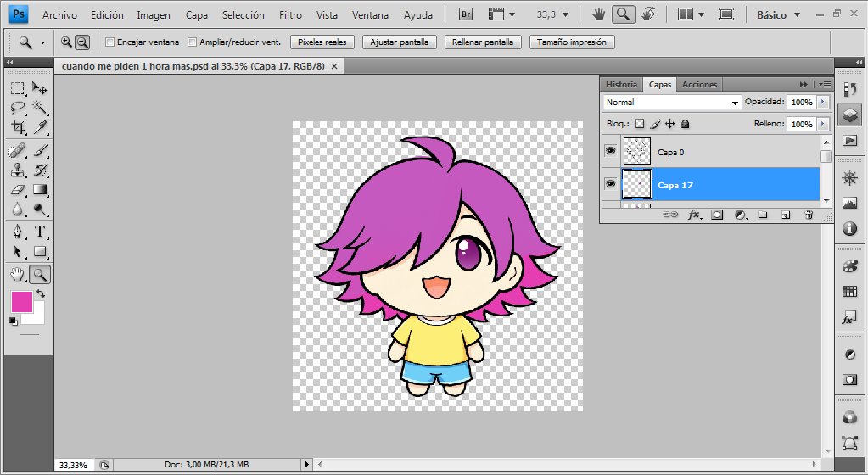The width and height of the screenshot is (868, 475).
Task: Select the Eraser tool
Action: pyautogui.click(x=18, y=190)
